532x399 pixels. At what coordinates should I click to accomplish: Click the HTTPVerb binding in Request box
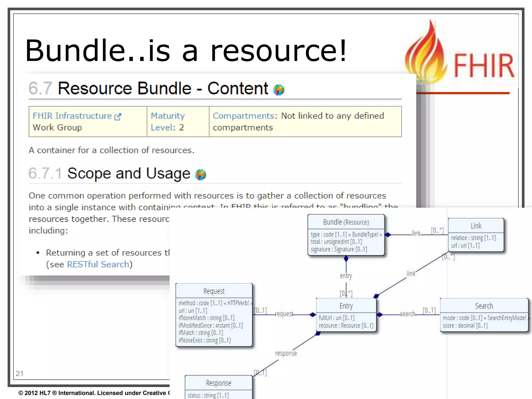coord(238,303)
